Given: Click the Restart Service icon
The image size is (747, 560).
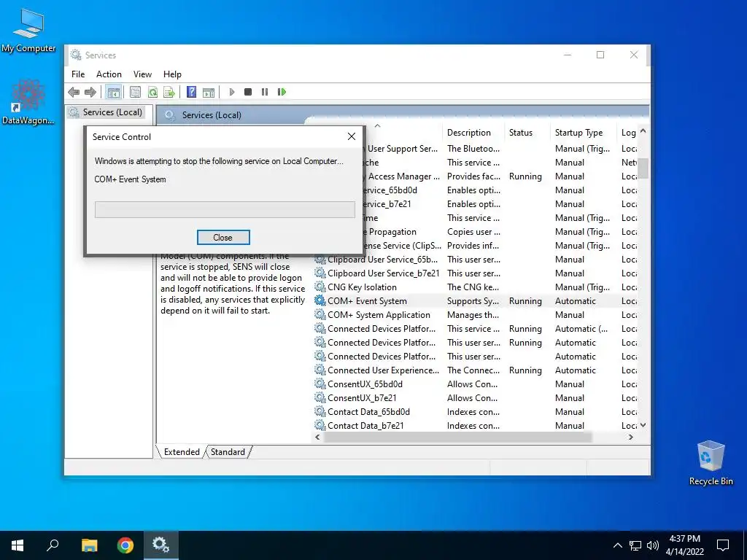Looking at the screenshot, I should click(282, 92).
